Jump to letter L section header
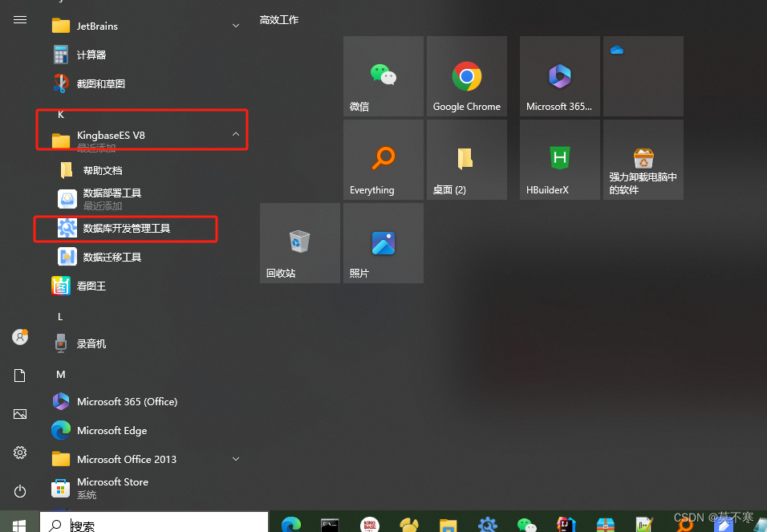Image resolution: width=767 pixels, height=532 pixels. [60, 317]
